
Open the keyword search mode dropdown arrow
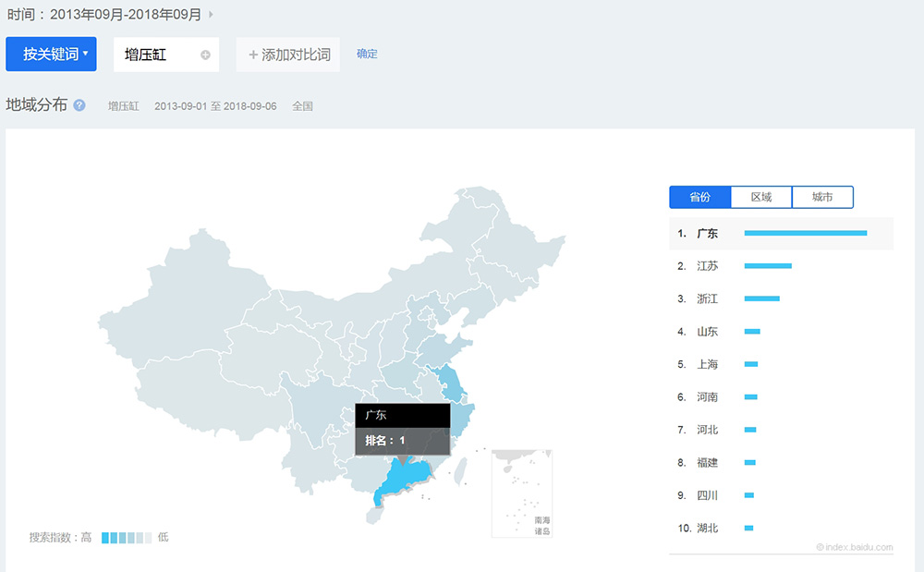tap(86, 54)
